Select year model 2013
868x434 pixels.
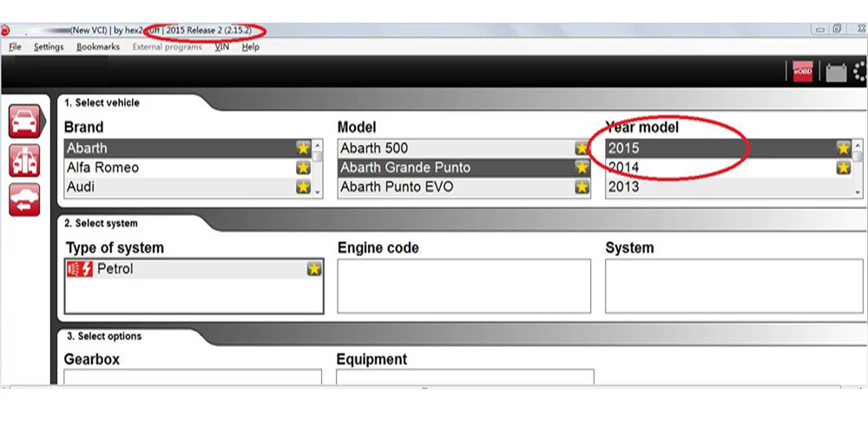729,187
